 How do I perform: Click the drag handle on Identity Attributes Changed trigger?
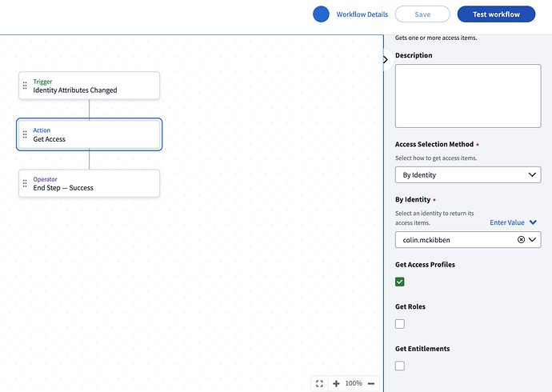click(25, 86)
